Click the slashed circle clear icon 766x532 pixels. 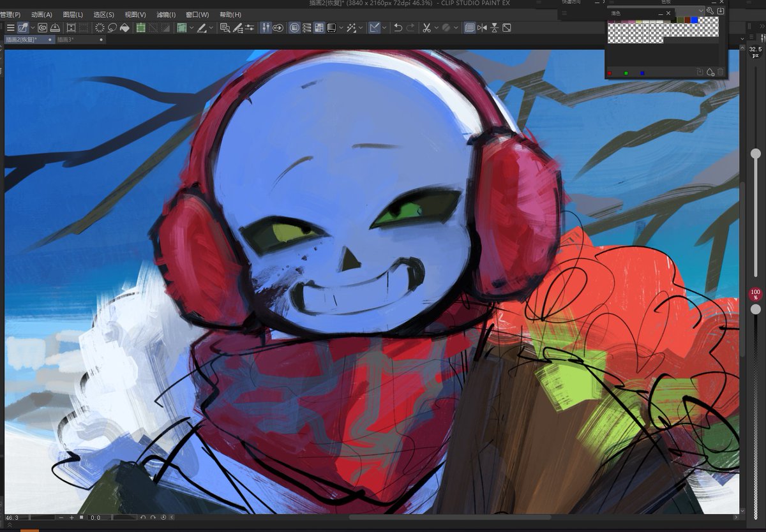[446, 27]
